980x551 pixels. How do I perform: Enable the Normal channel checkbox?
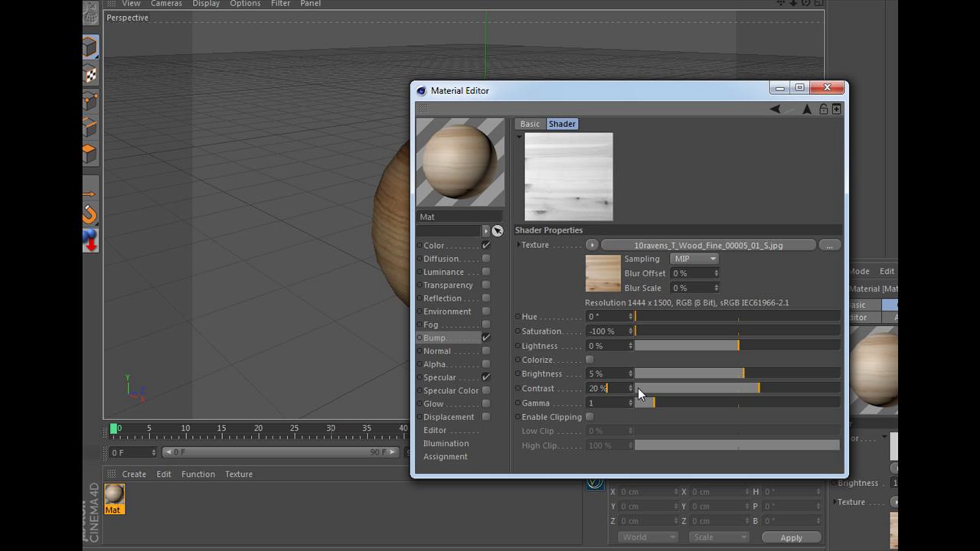tap(486, 351)
